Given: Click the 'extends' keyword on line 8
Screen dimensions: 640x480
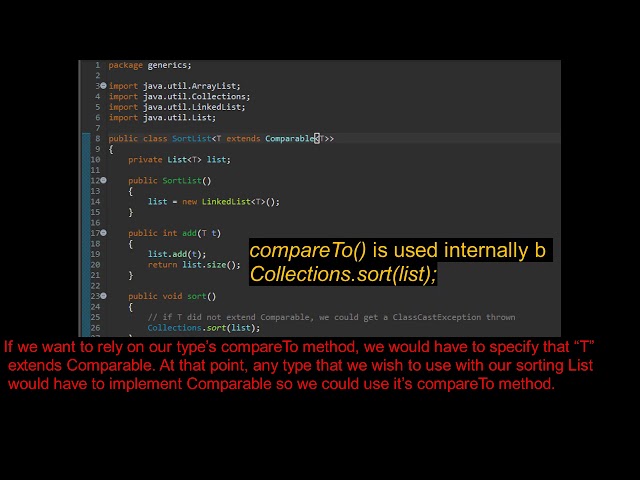Looking at the screenshot, I should tap(243, 139).
